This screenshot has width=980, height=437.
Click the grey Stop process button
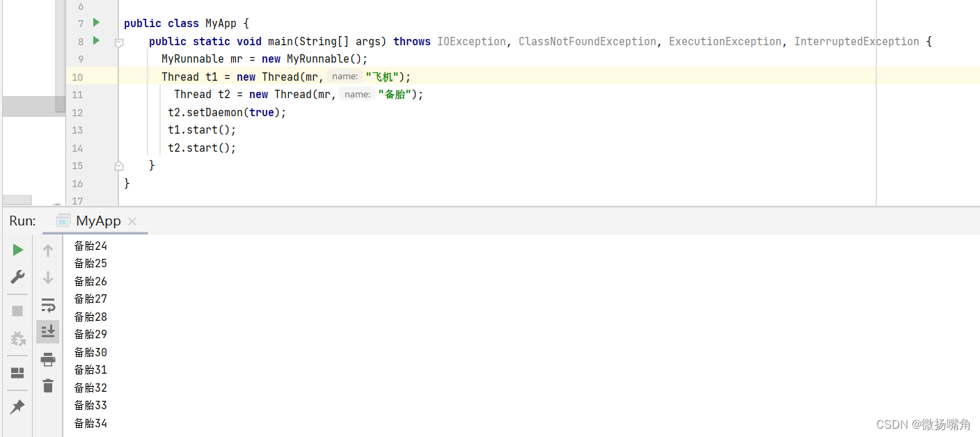[17, 311]
